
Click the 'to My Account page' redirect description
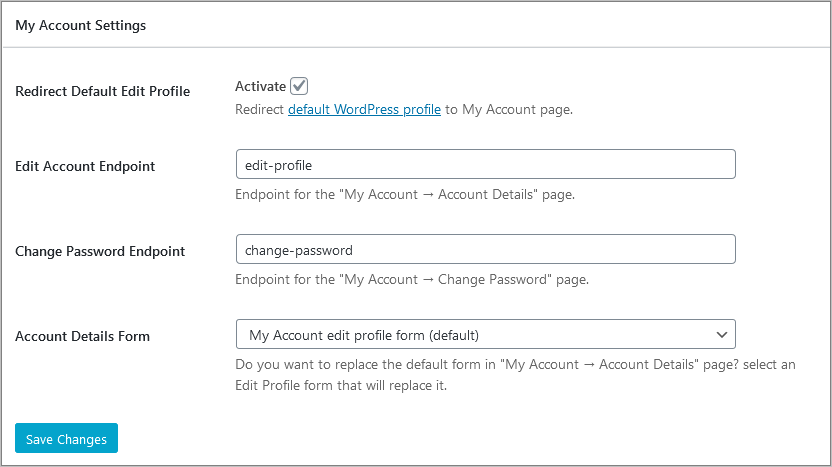(x=509, y=109)
